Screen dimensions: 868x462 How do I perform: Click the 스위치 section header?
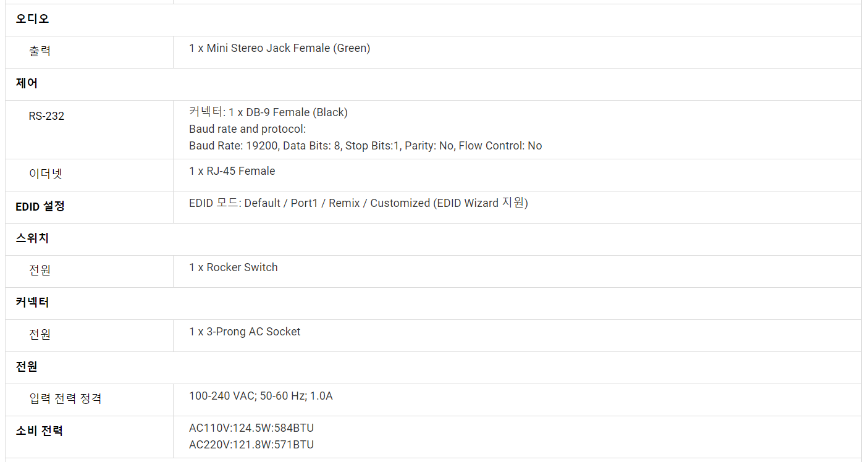[x=32, y=238]
